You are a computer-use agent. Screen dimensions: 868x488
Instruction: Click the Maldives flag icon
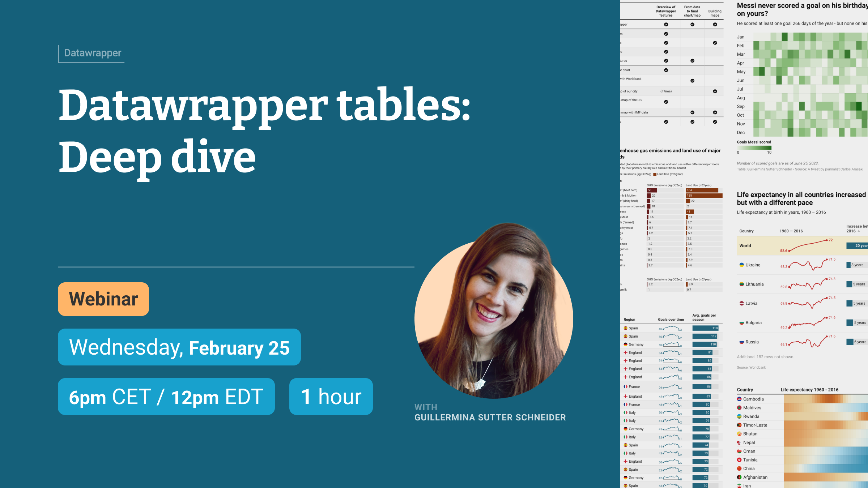pos(739,408)
